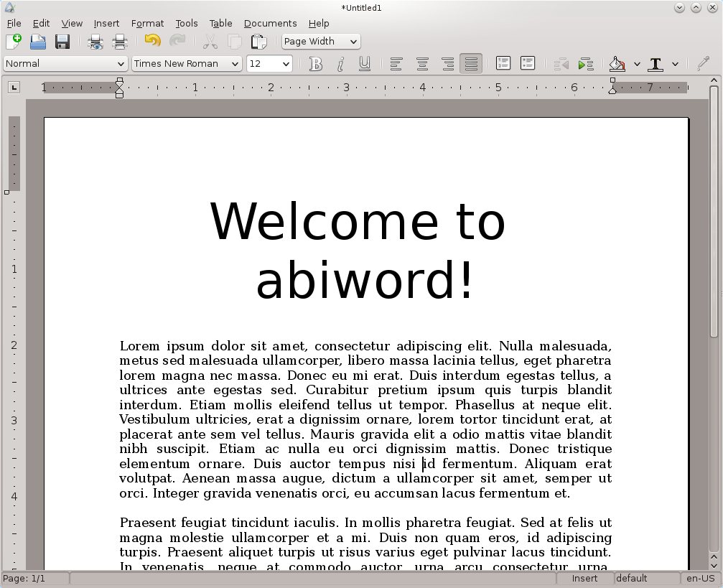Maximize the AbiWord window

click(x=696, y=7)
